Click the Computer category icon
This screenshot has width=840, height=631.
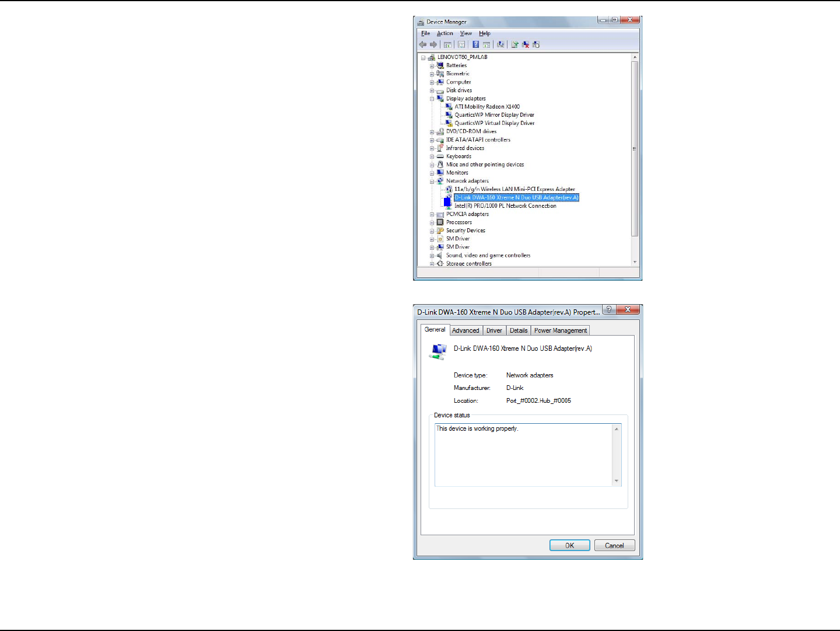(x=440, y=82)
